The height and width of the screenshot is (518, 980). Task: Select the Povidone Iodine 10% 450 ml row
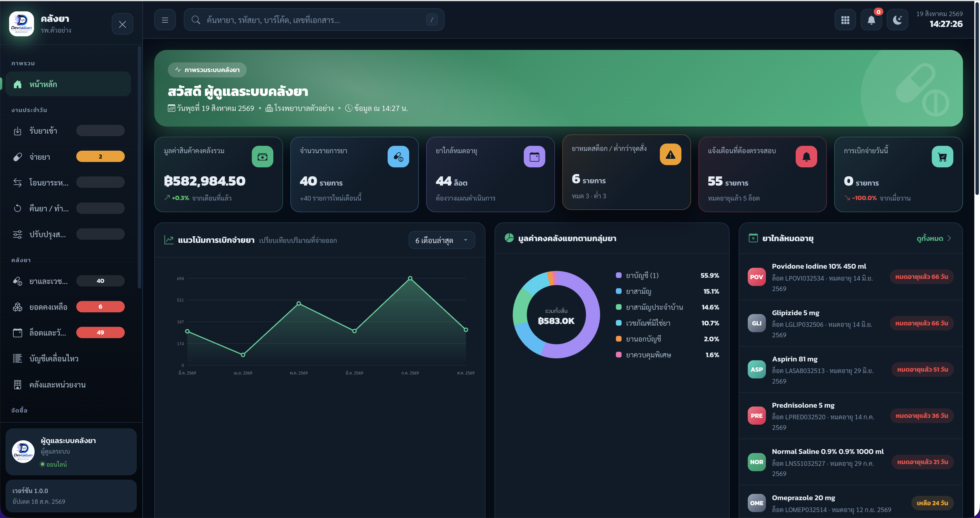851,277
